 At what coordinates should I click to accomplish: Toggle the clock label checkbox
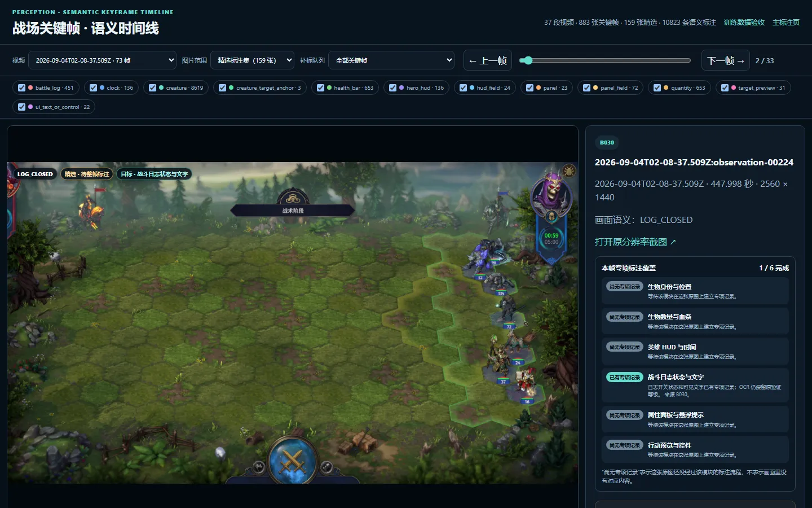coord(93,88)
